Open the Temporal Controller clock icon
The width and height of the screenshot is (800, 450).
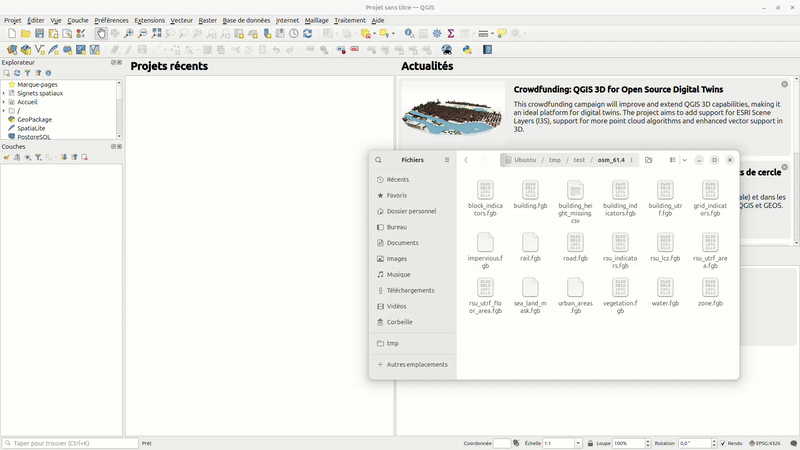point(294,34)
